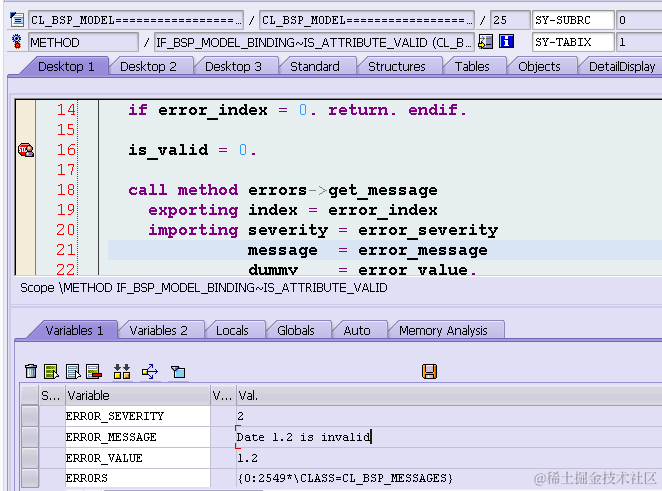
Task: Switch to the Desktop 2 tab
Action: 148,67
